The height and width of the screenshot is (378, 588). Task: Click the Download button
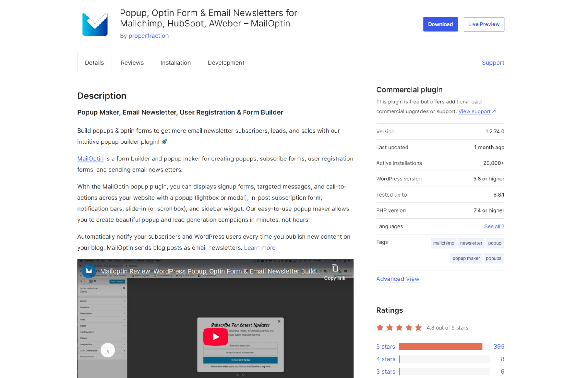tap(440, 24)
